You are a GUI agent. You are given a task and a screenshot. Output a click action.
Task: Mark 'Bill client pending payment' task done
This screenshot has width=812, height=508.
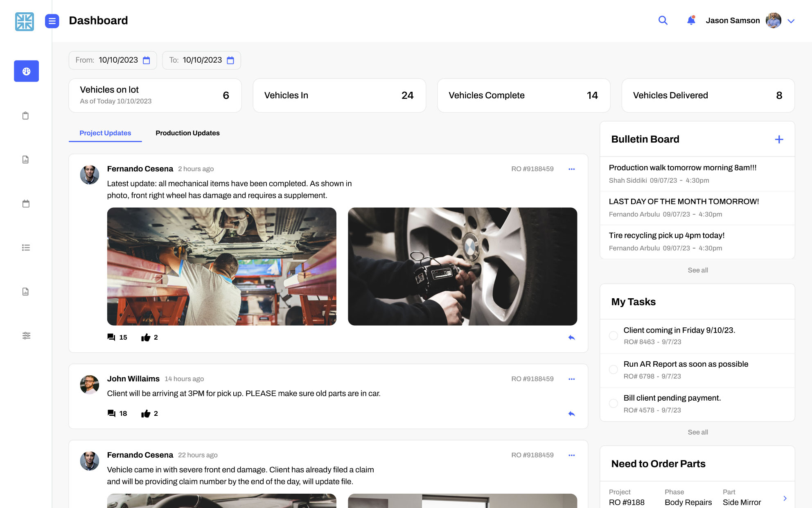(x=613, y=404)
